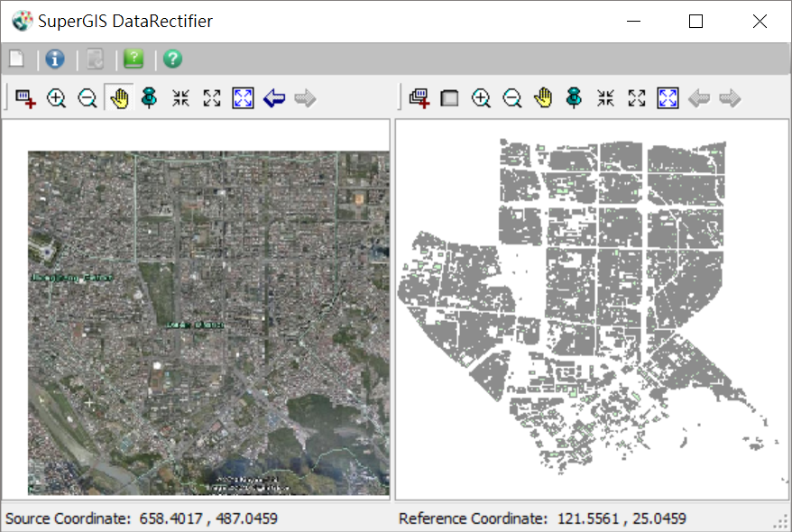Screen dimensions: 792x532
Task: Open the green help book icon
Action: tap(134, 60)
